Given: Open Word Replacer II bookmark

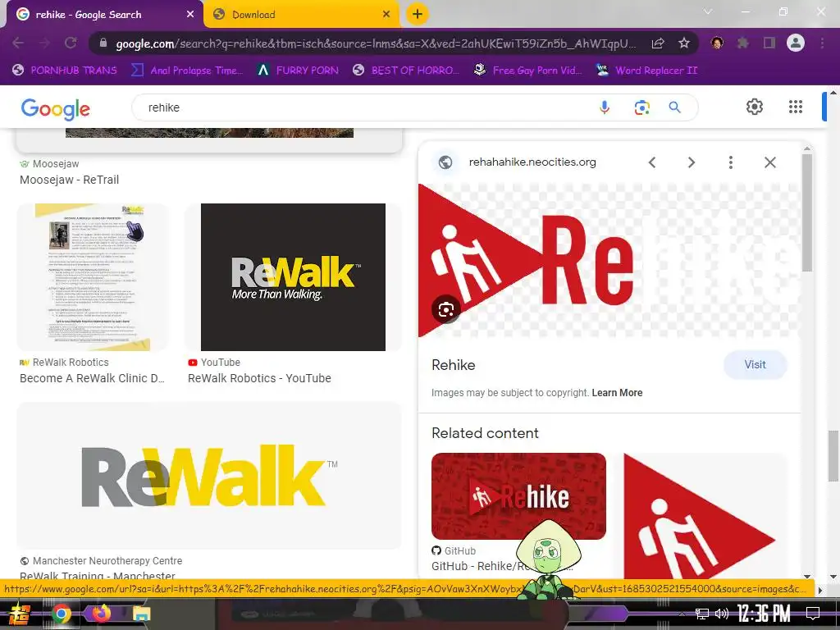Looking at the screenshot, I should click(x=646, y=71).
